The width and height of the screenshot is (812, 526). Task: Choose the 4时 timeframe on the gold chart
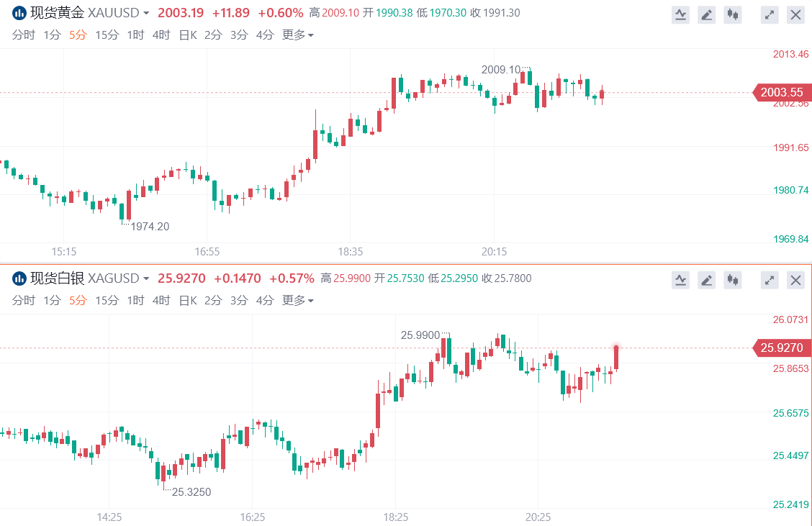pos(161,35)
